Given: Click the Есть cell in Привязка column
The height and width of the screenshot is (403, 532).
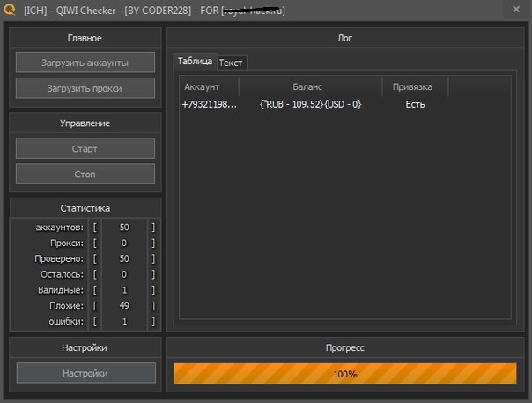Looking at the screenshot, I should 415,104.
